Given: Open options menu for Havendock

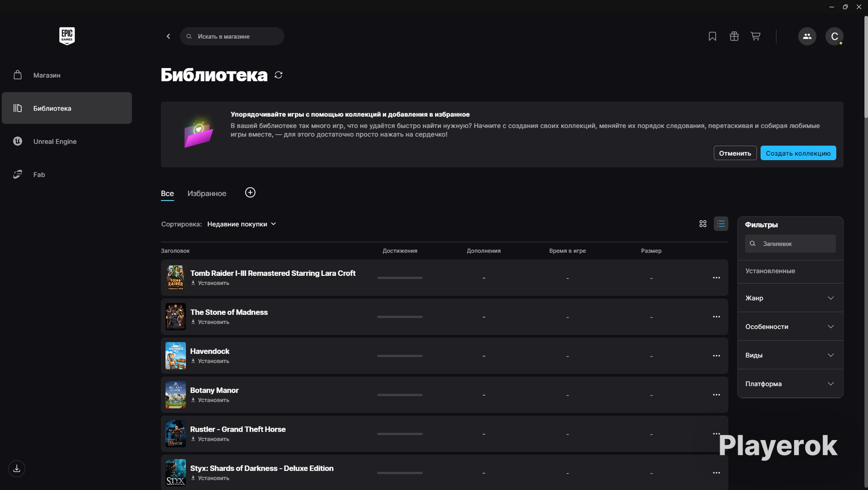Looking at the screenshot, I should (716, 356).
